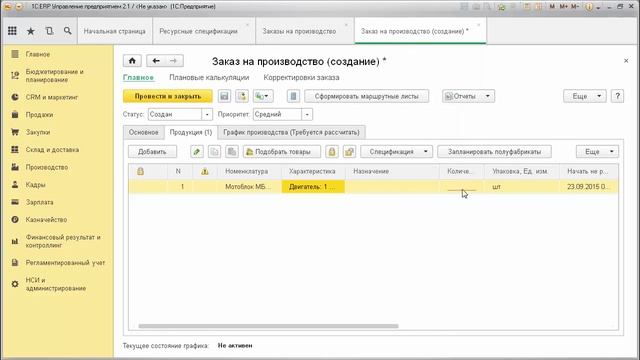Select the Двигатель characteristic cell

click(x=313, y=187)
